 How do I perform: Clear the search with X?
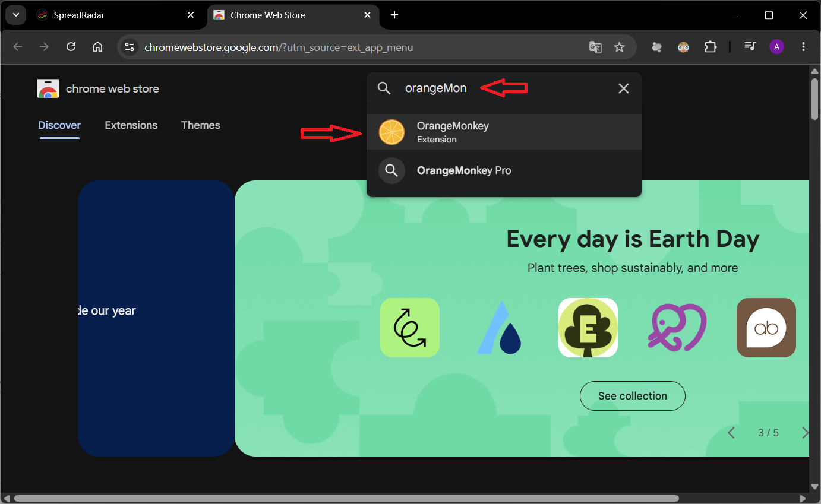tap(623, 88)
